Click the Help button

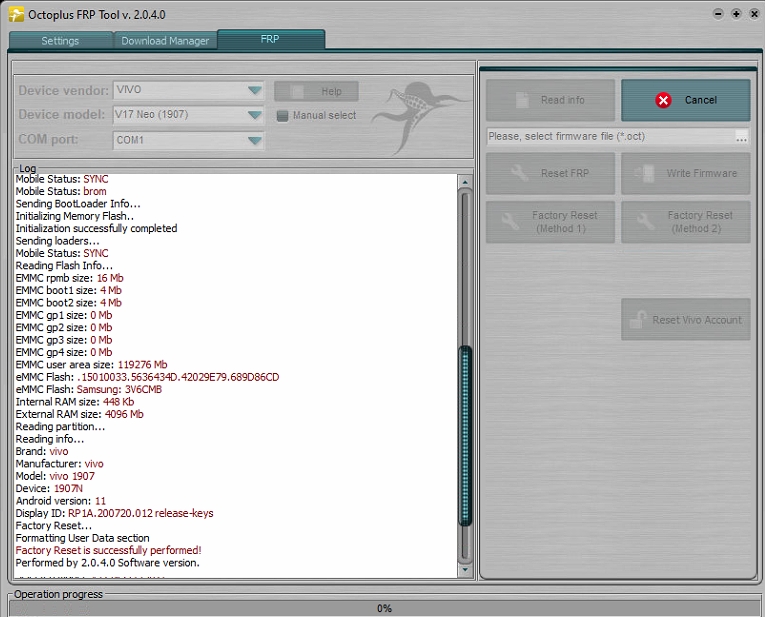(316, 91)
